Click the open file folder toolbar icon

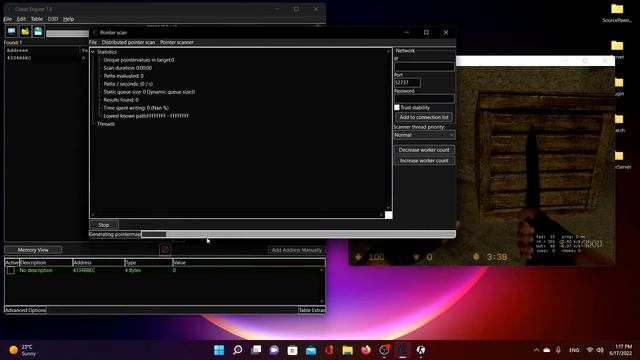point(25,31)
